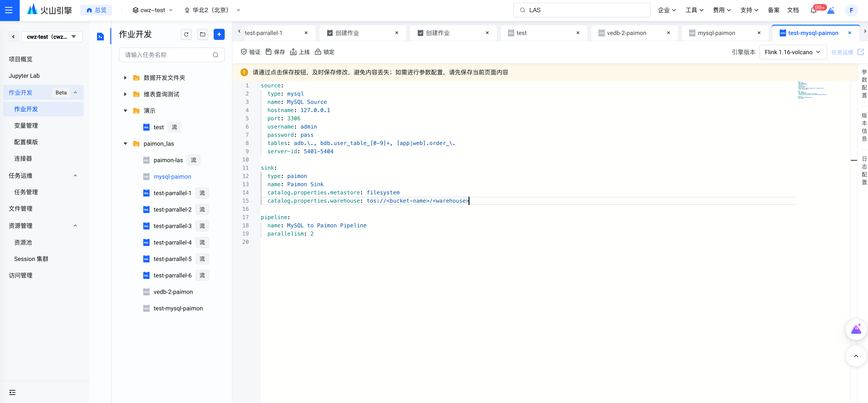Collapse the 作业开发 Beta sidebar section
This screenshot has height=403, width=868.
tap(75, 93)
